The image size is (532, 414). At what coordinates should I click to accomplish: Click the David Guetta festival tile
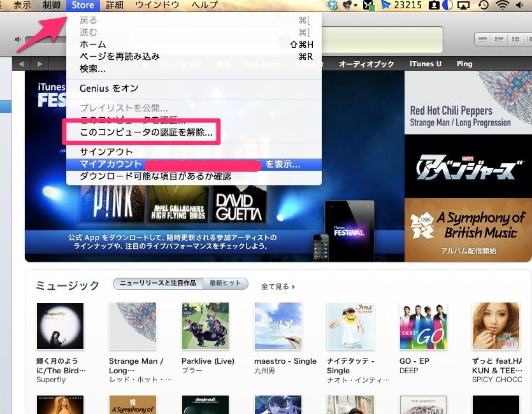(x=238, y=205)
